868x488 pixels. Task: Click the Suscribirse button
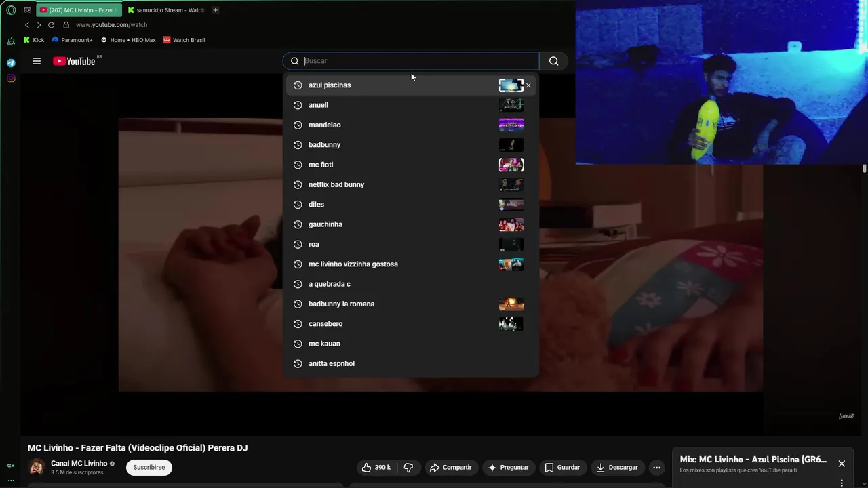pos(149,467)
